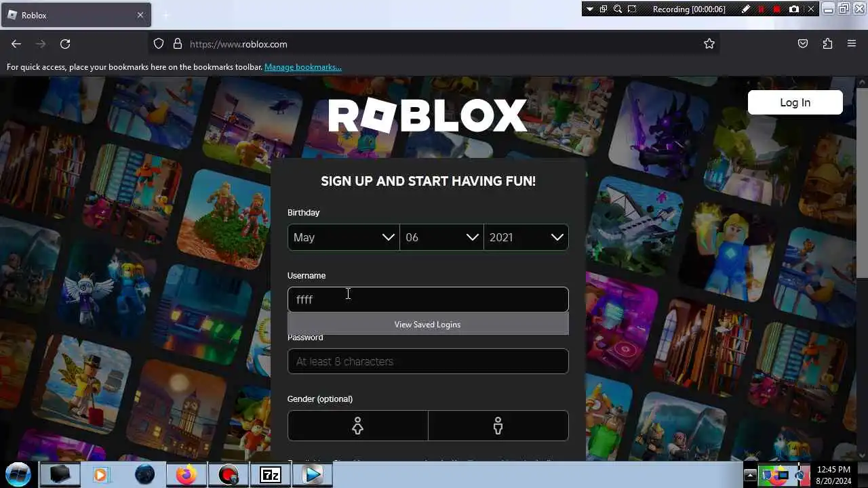Open the Windows Start orb

(18, 474)
